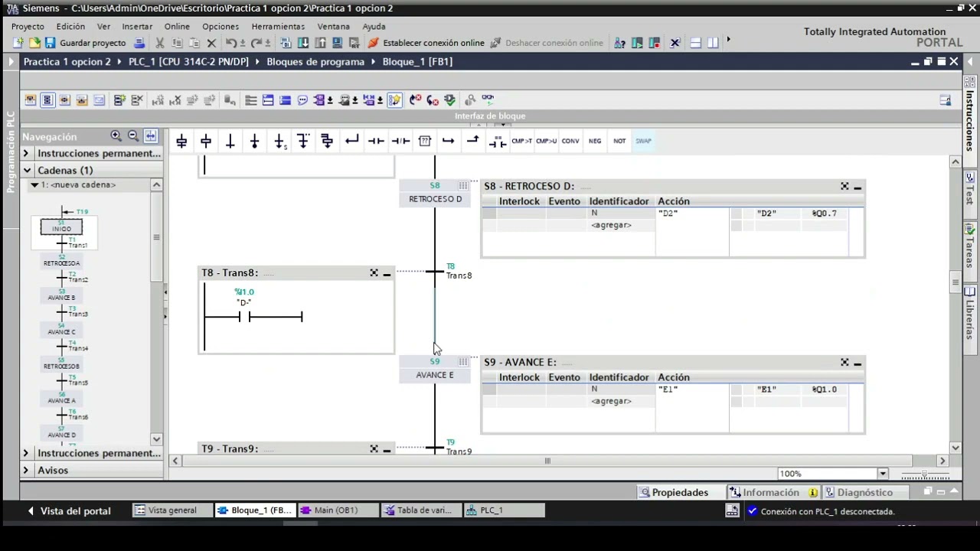The height and width of the screenshot is (551, 980).
Task: Switch to Main (OB1) tab
Action: point(335,510)
